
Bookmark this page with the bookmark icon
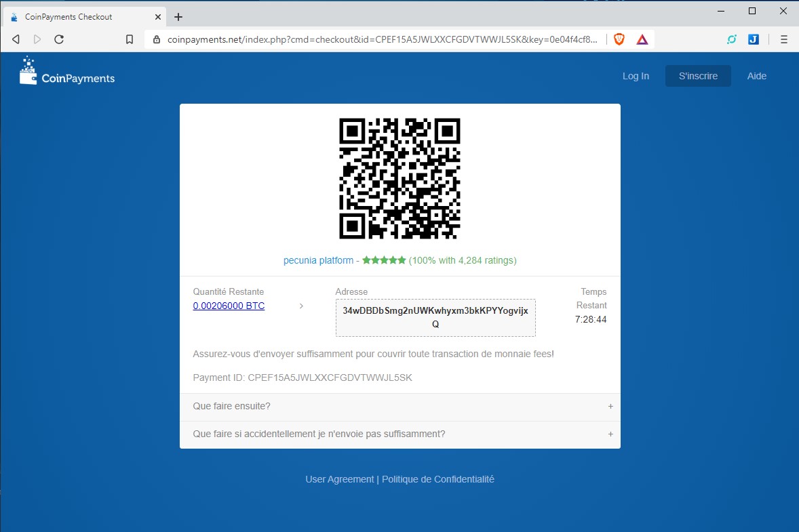tap(130, 39)
